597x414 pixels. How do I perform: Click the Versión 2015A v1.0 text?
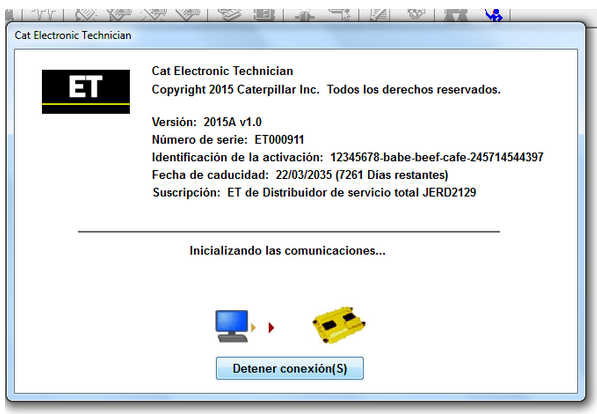point(206,122)
